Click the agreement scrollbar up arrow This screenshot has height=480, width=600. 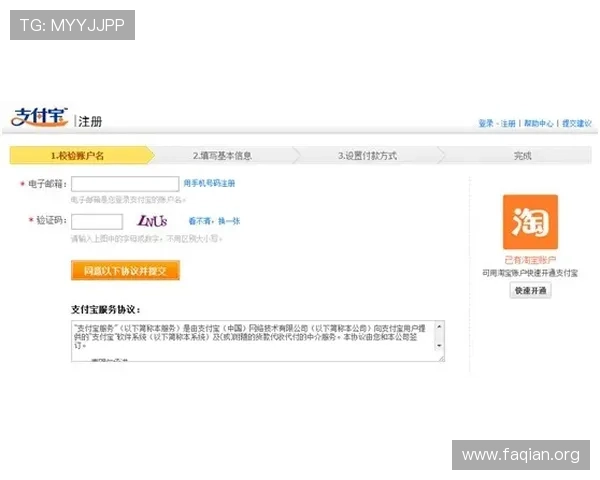[x=439, y=327]
